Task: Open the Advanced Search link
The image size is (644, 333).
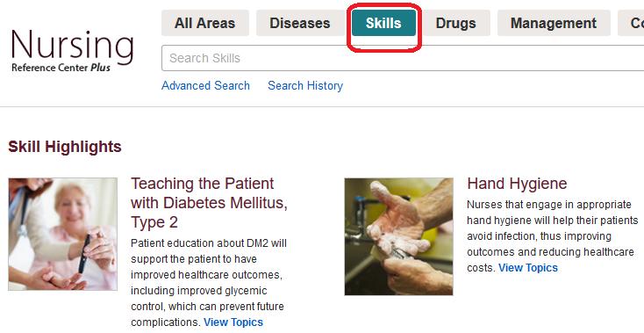Action: (205, 85)
